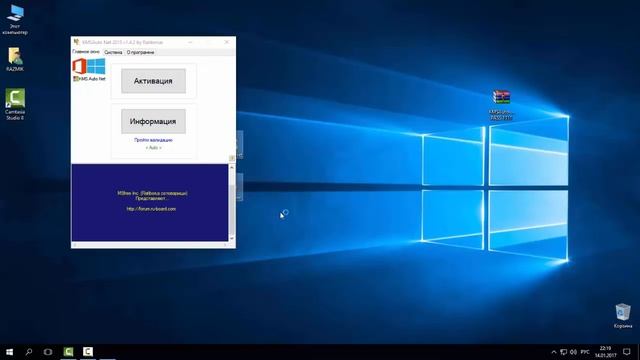
Task: Show hidden tray icons chevron
Action: point(554,352)
